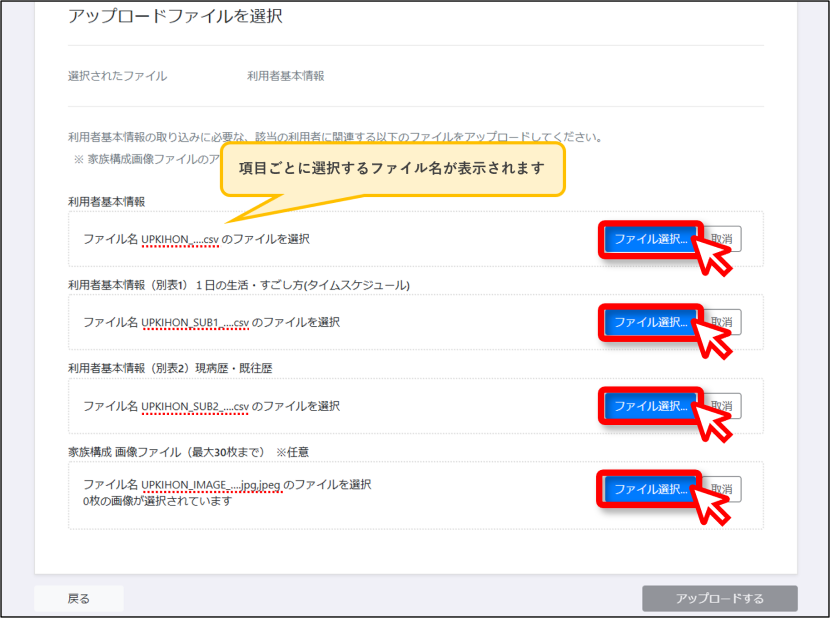The image size is (830, 618).
Task: Click the アップロードファイルを選択 heading
Action: tap(175, 16)
